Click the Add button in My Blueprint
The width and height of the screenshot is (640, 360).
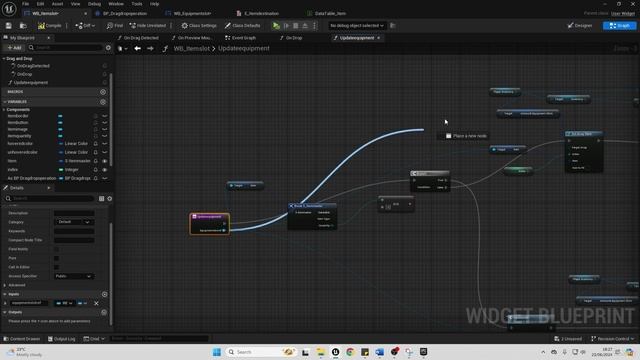tap(14, 48)
